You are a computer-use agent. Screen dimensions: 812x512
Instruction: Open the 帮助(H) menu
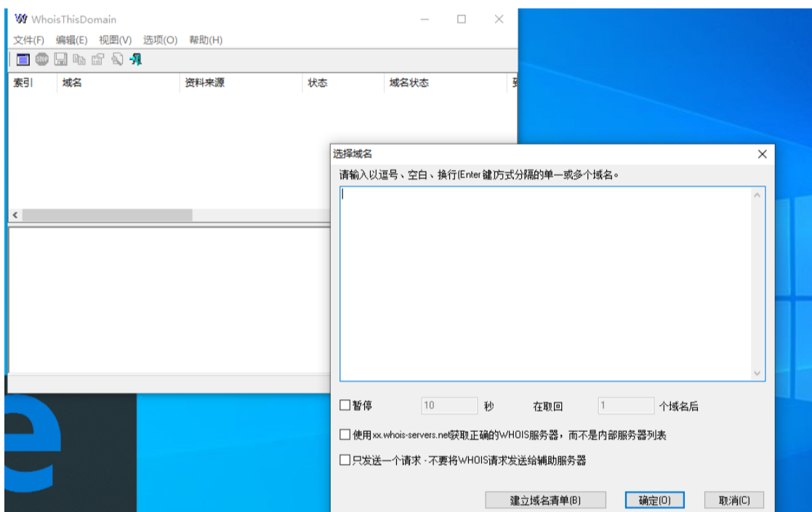pyautogui.click(x=206, y=40)
